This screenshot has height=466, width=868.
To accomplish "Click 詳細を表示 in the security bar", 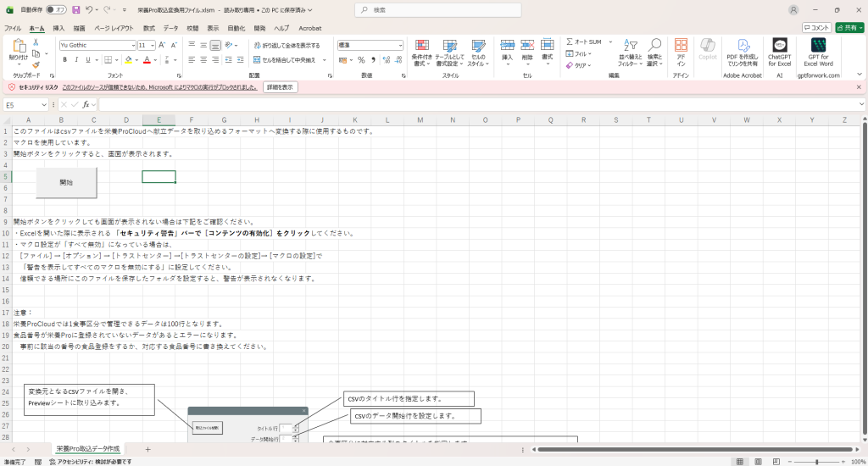I will point(280,87).
